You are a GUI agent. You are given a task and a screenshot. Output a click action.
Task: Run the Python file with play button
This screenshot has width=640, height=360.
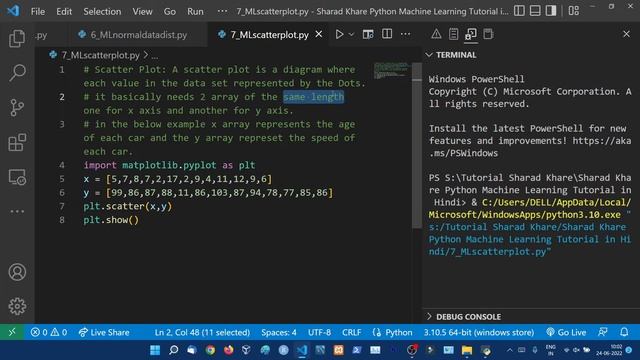point(339,34)
